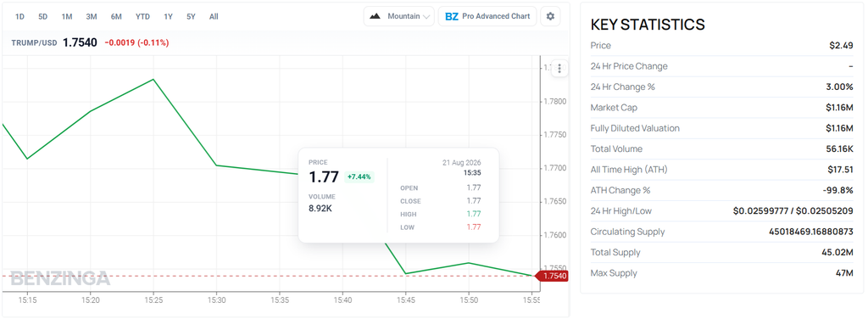Click the 15:25 time axis label

[153, 299]
